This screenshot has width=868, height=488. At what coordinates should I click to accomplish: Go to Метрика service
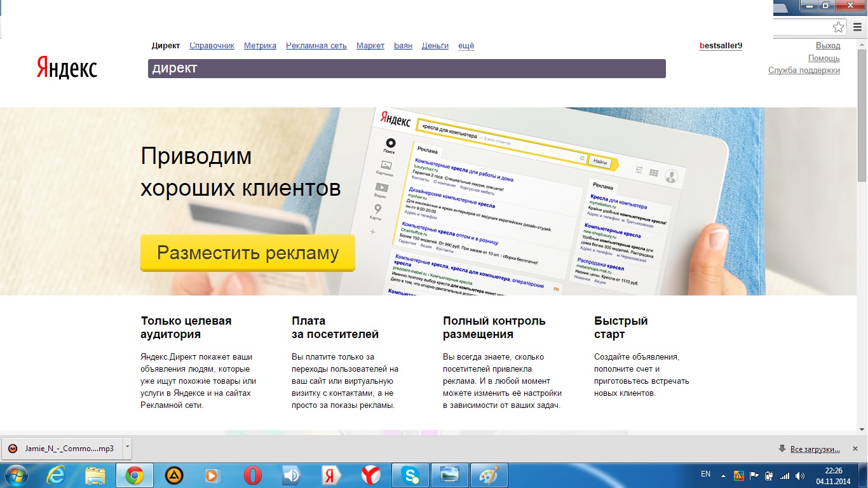(260, 46)
